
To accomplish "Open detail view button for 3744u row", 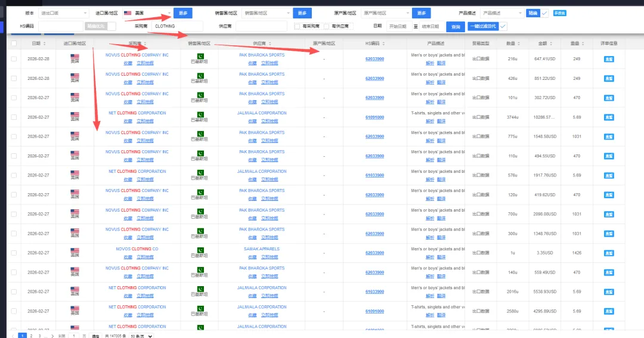I will pyautogui.click(x=609, y=117).
